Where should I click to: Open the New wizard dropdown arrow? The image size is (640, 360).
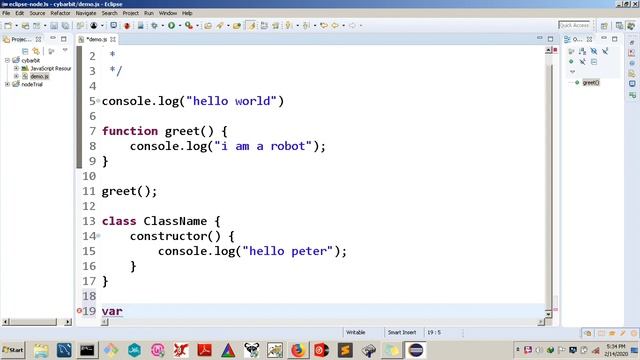(16, 26)
